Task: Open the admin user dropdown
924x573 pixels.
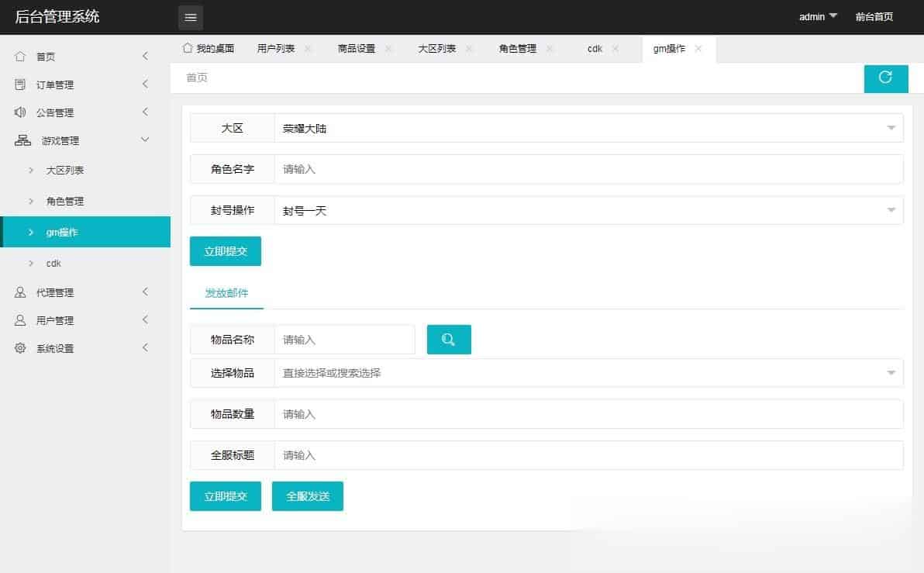Action: 817,16
